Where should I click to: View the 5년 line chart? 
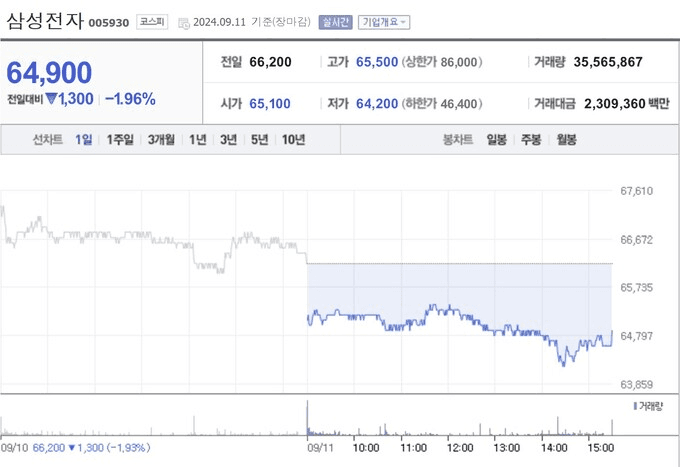coord(260,140)
